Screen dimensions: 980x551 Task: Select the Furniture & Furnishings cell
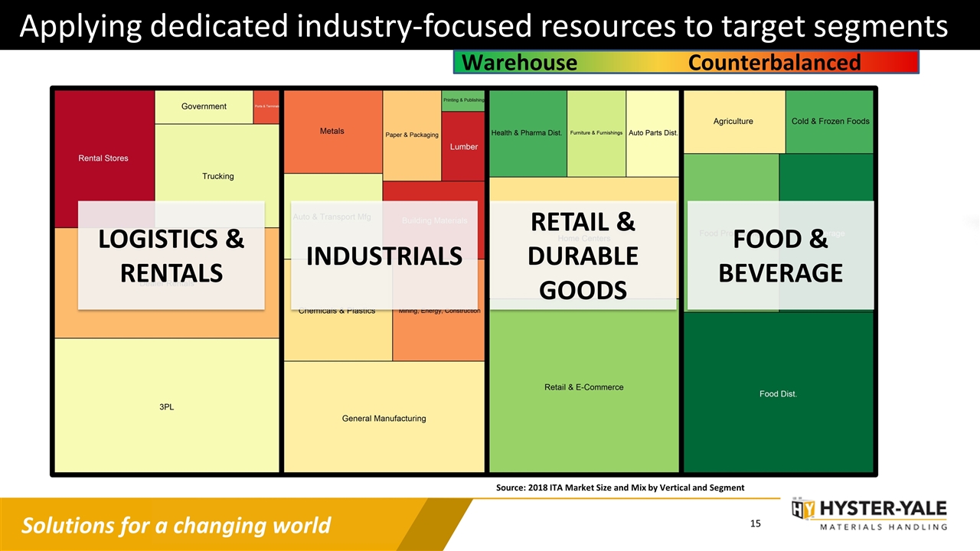click(x=596, y=133)
